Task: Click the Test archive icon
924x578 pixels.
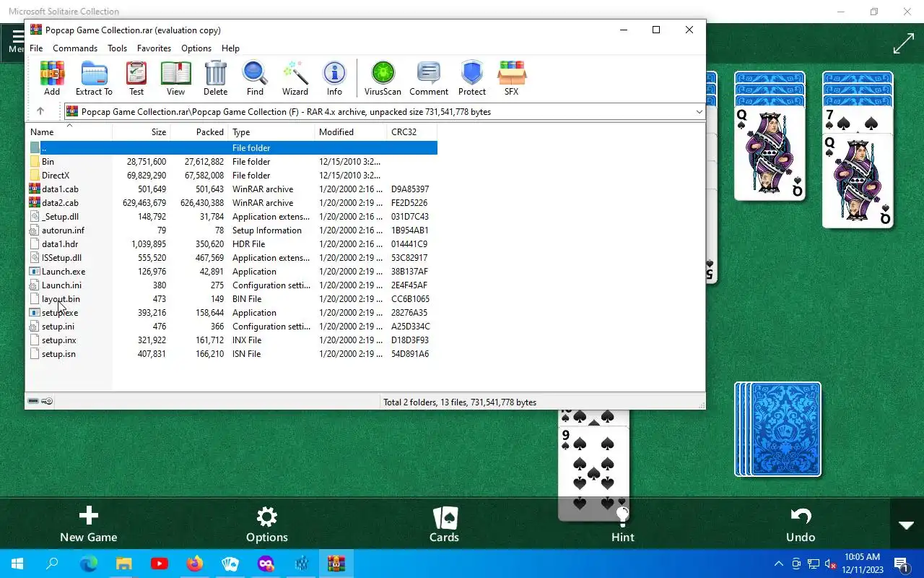Action: 136,78
